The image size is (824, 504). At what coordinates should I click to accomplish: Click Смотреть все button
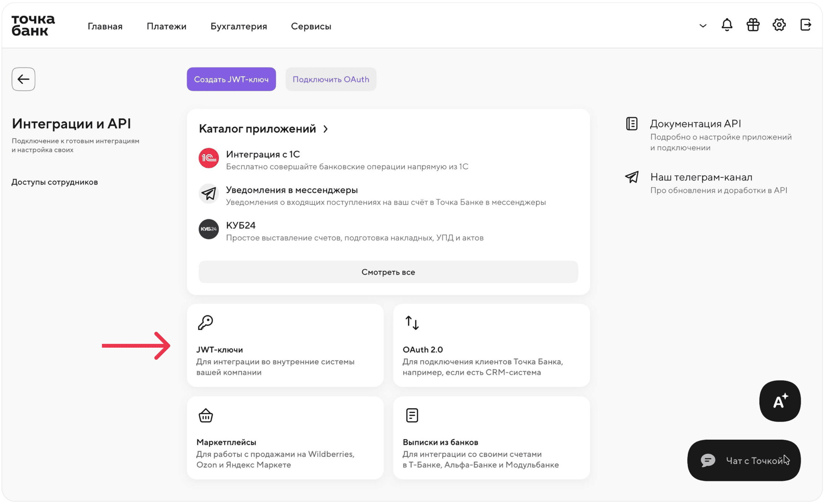tap(388, 272)
